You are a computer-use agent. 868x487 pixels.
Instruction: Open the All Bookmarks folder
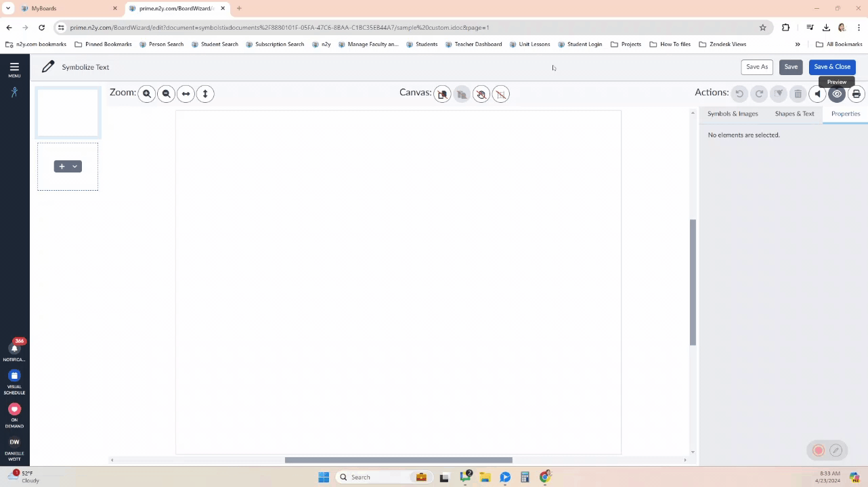839,45
